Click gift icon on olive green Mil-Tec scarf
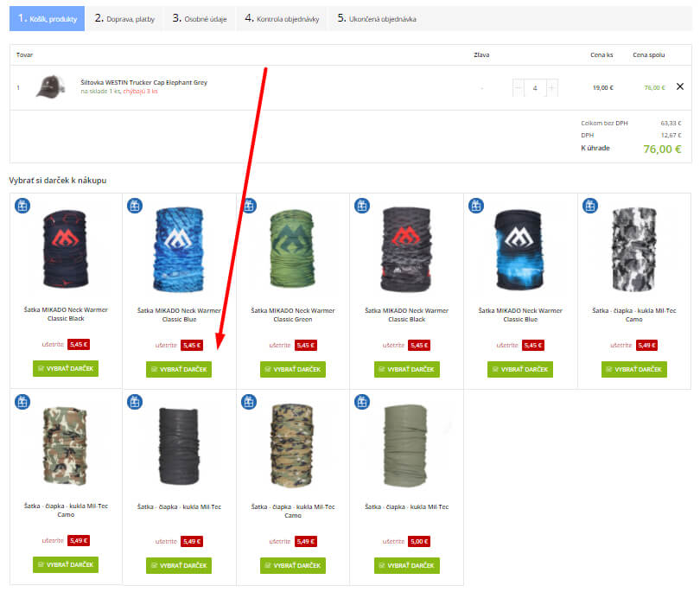Screen dimensions: 700x592 pos(362,402)
